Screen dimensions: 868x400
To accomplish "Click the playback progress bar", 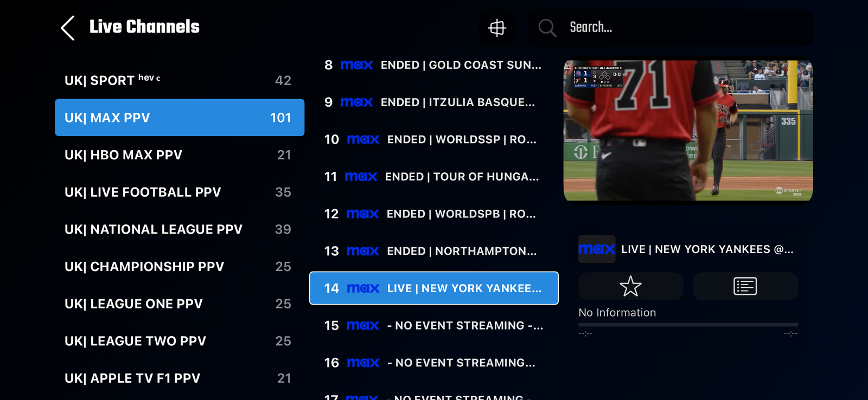I will tap(688, 325).
